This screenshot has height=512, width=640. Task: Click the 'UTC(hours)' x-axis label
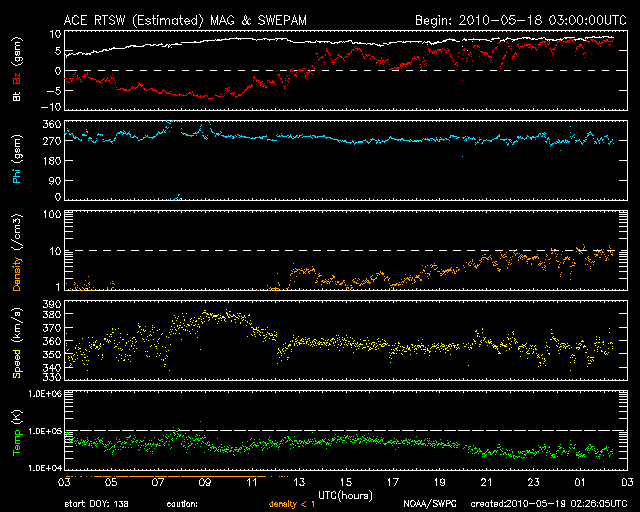[345, 496]
